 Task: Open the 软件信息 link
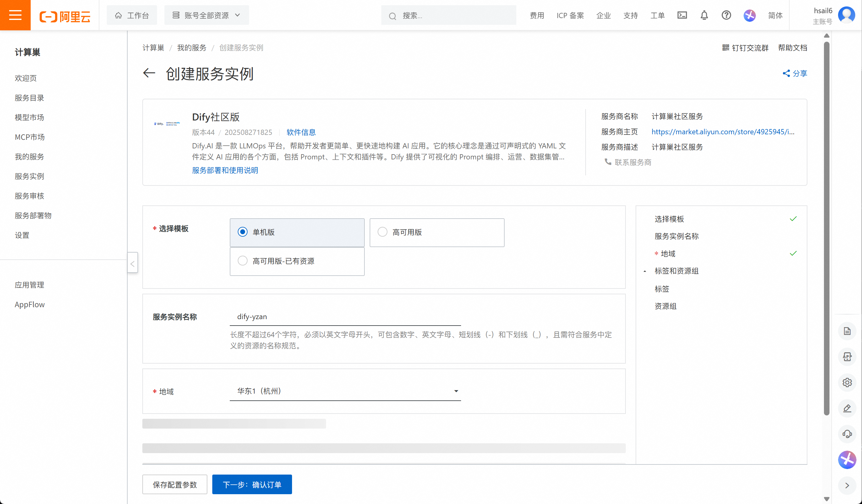301,132
